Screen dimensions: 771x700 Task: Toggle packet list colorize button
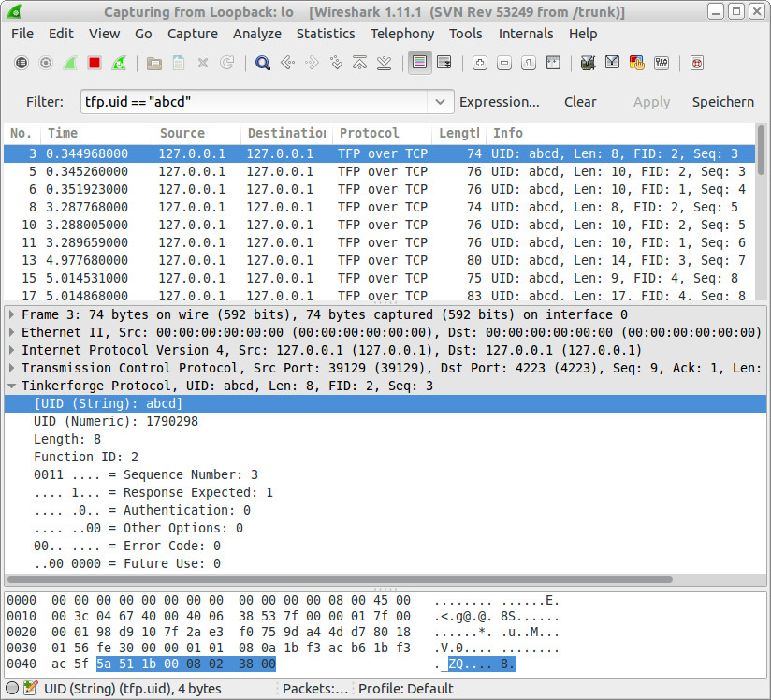point(419,64)
